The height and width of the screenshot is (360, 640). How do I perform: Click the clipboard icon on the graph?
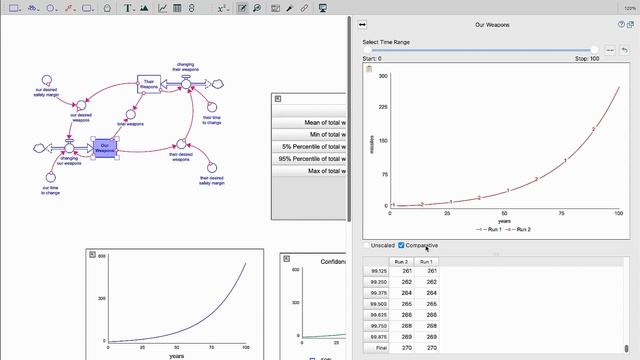tap(369, 69)
